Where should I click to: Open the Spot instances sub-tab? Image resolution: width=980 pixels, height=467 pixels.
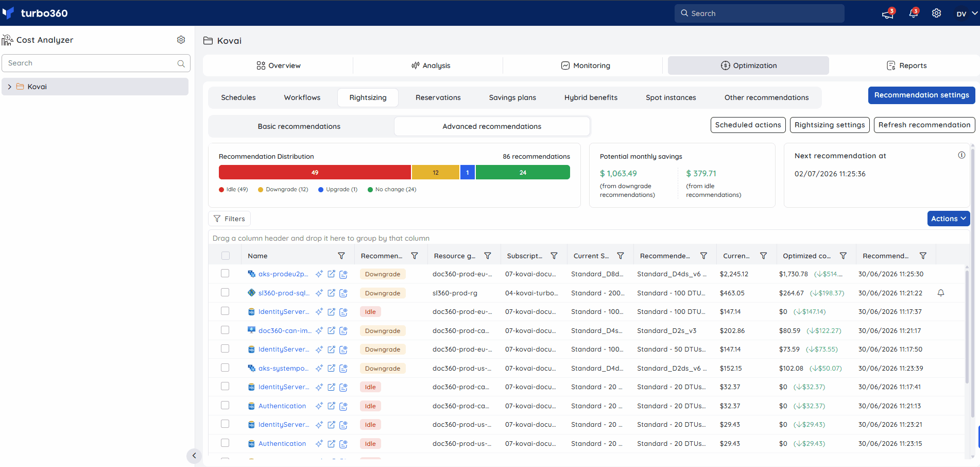[671, 97]
